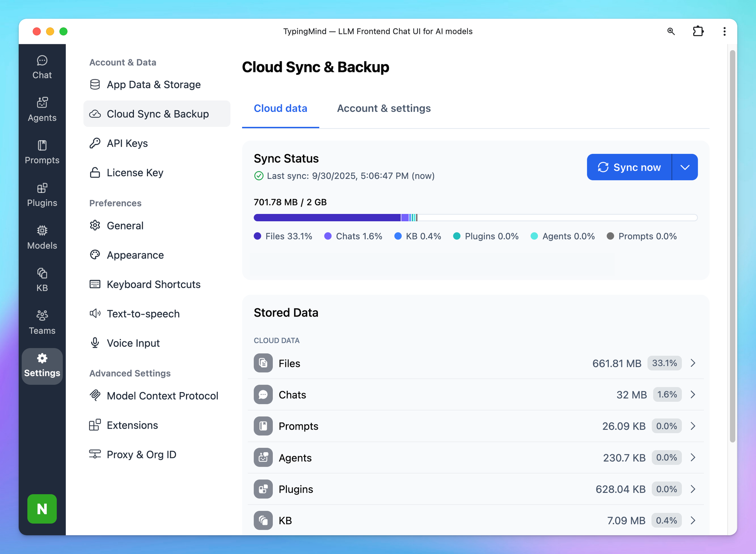This screenshot has width=756, height=554.
Task: Expand the Files storage row chevron
Action: (x=693, y=363)
